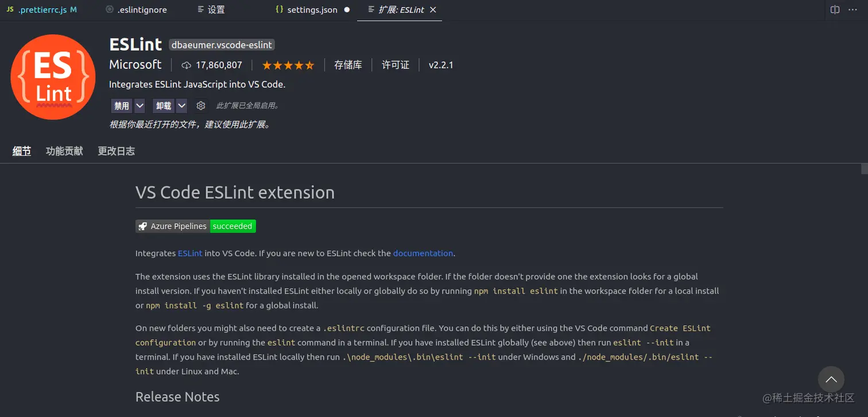
Task: Click the dbaeumer.vscode-eslint identifier badge
Action: 222,45
